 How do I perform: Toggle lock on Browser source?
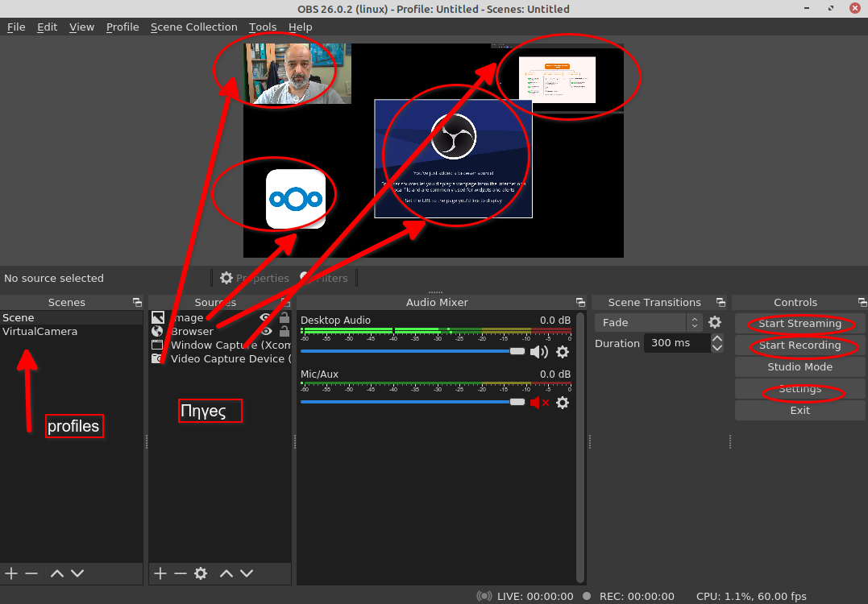[284, 331]
